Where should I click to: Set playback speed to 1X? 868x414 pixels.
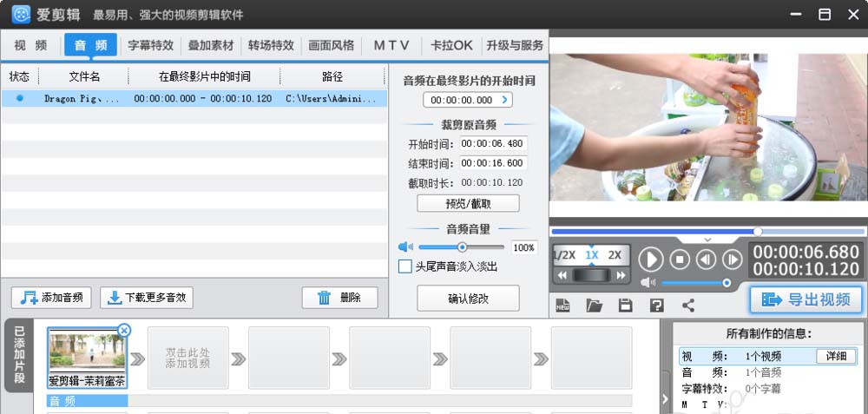coord(592,255)
